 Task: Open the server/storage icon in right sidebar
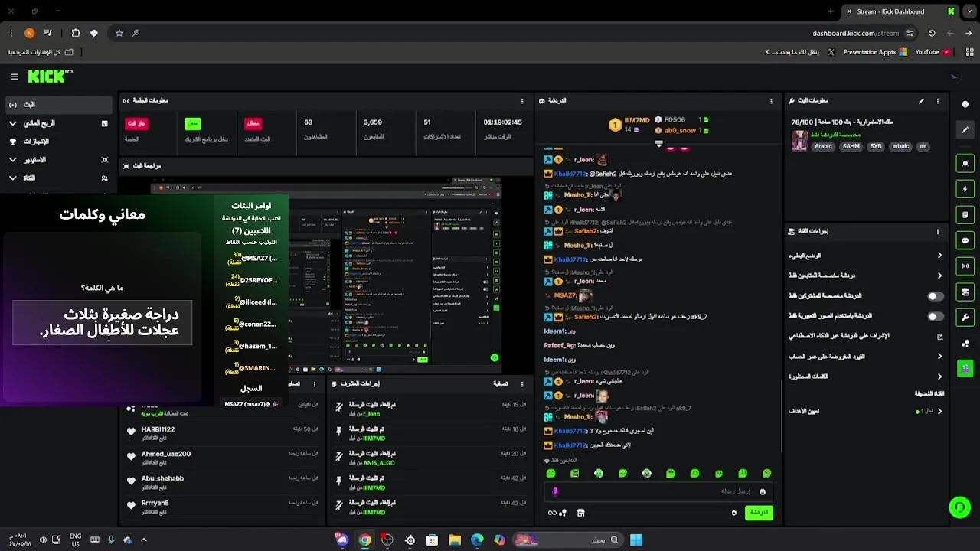point(965,292)
